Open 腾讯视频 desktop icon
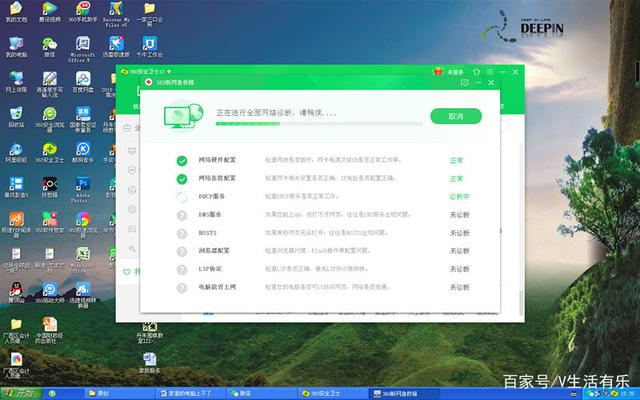 point(50,12)
